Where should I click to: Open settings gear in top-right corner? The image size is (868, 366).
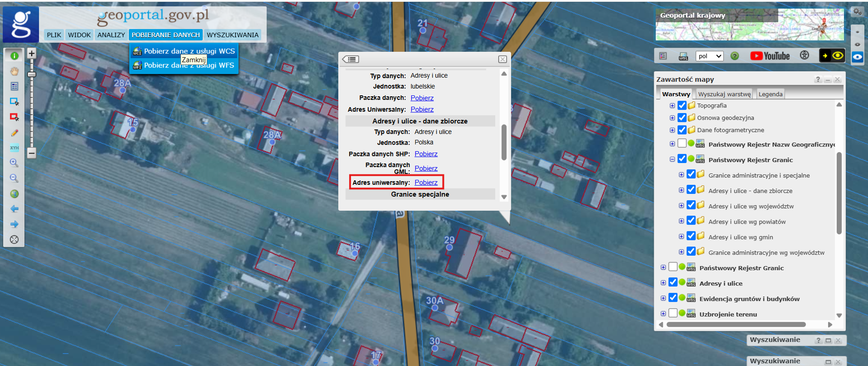tap(857, 12)
